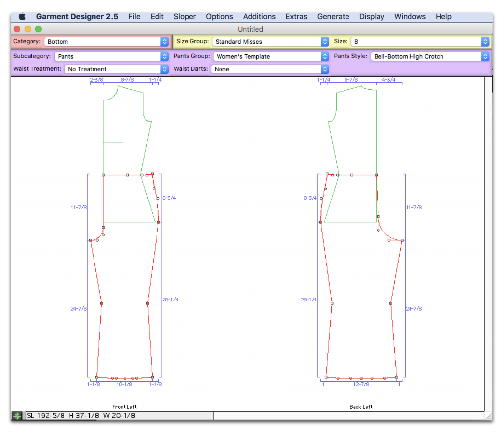The image size is (504, 433).
Task: Open the Size dropdown showing 8
Action: [420, 41]
